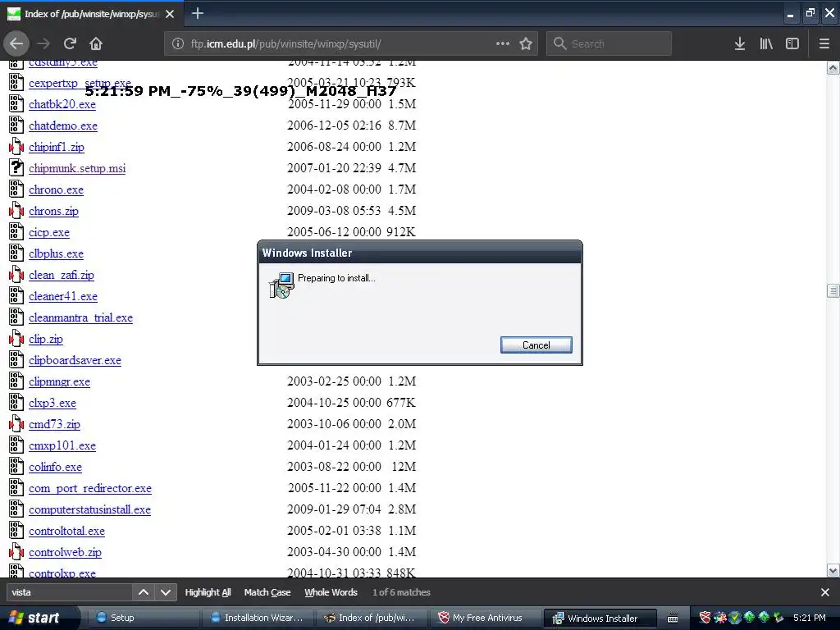The width and height of the screenshot is (840, 630).
Task: Click the page scrollbar up arrow
Action: 833,68
